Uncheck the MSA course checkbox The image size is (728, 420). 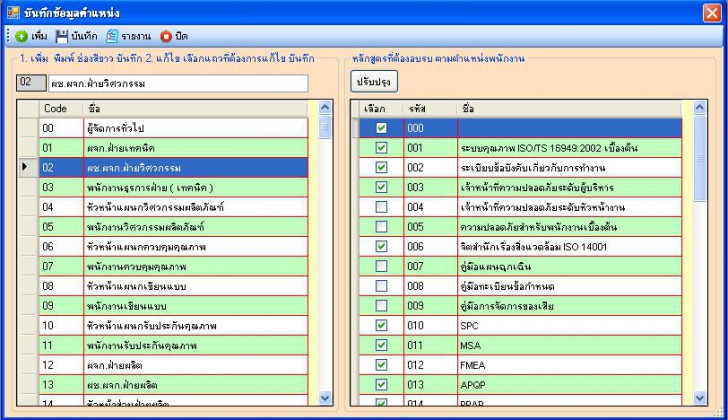(381, 345)
